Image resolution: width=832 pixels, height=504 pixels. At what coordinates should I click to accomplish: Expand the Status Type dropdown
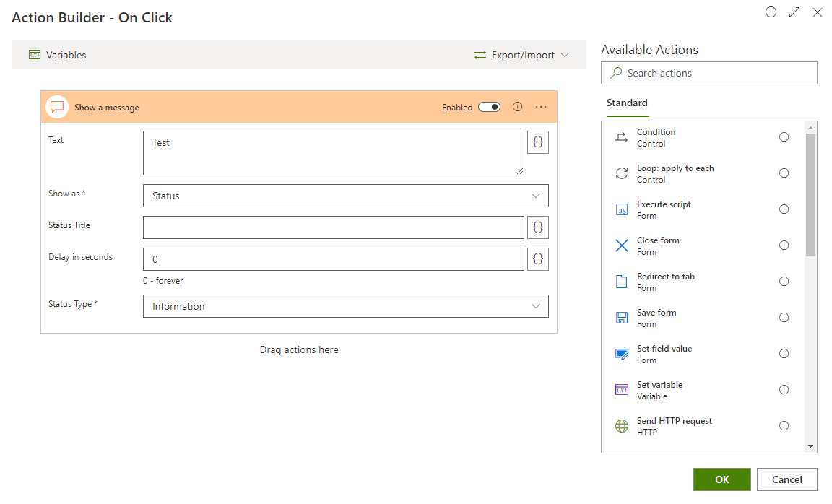coord(345,306)
